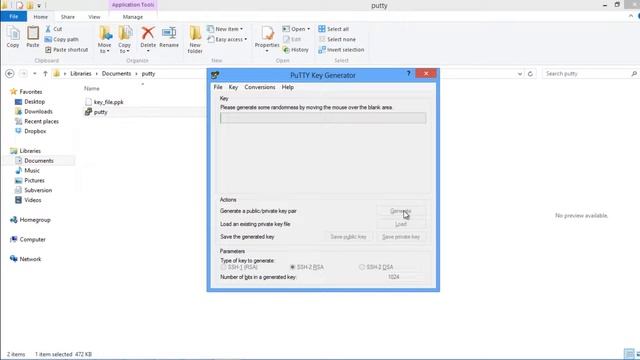
Task: Go back with the Explorer back arrow
Action: pyautogui.click(x=10, y=73)
